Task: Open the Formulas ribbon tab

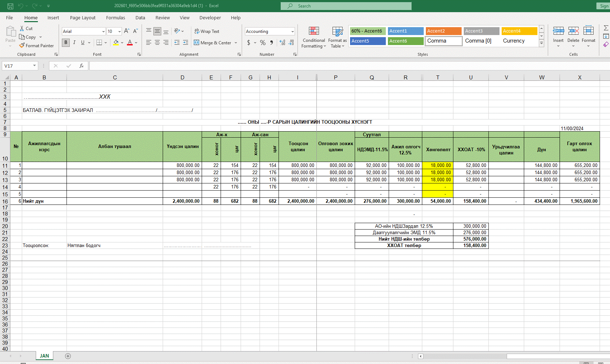Action: (115, 18)
